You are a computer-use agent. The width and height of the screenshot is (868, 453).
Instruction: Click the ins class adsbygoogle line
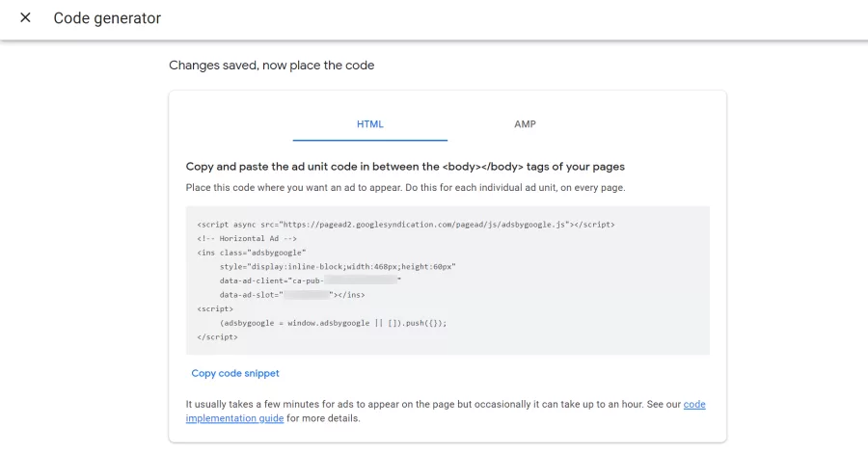pyautogui.click(x=252, y=253)
